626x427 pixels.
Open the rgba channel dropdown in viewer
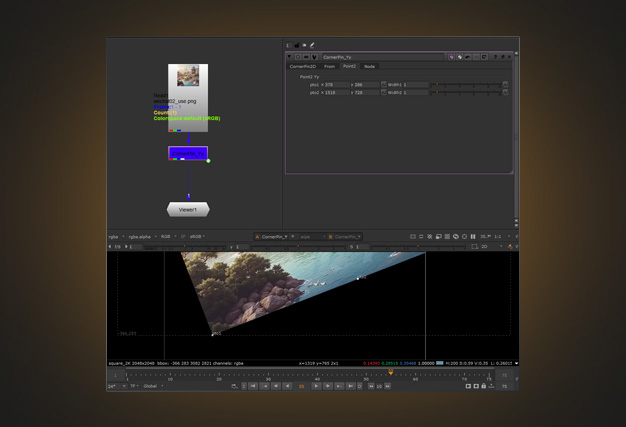(x=114, y=237)
